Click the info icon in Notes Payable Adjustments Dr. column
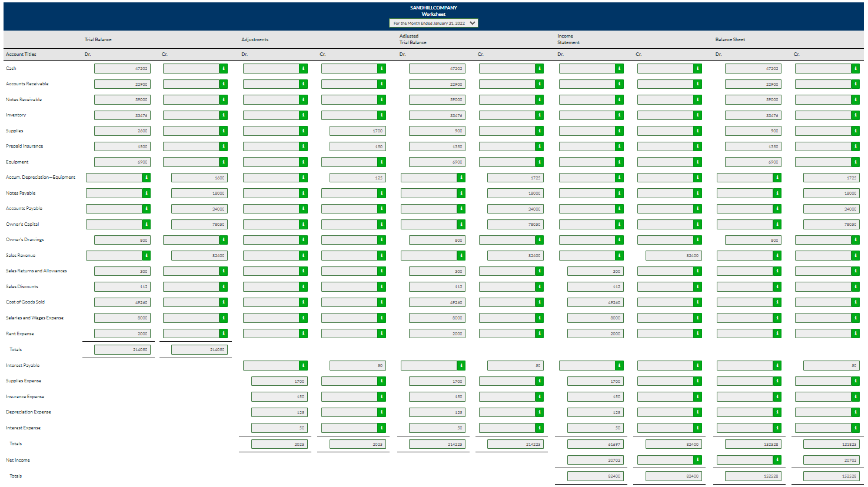Screen dimensions: 868x487 tap(302, 193)
